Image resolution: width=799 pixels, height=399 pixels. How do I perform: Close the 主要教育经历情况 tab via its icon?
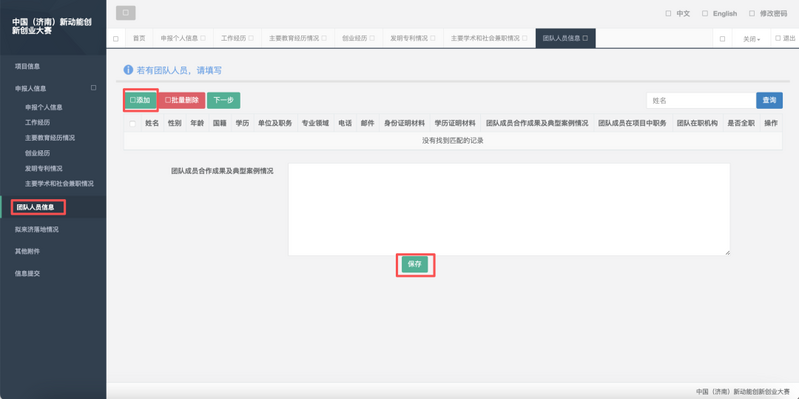[324, 38]
